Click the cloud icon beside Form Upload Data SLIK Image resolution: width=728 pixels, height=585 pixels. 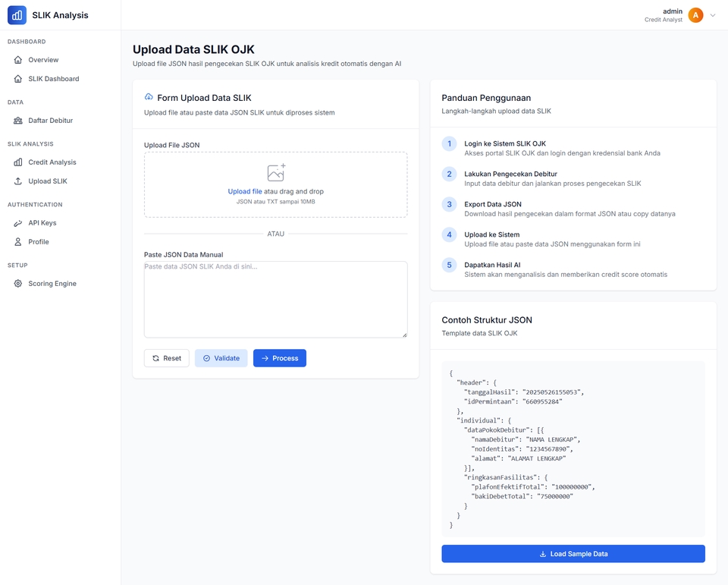click(x=149, y=97)
